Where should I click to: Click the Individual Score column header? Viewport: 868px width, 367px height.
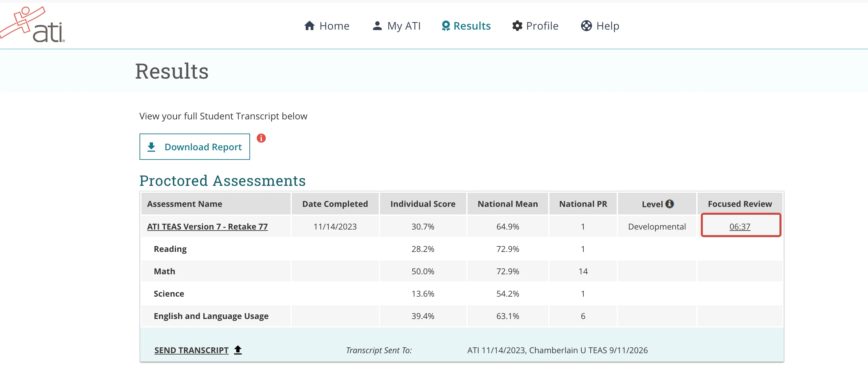tap(422, 204)
